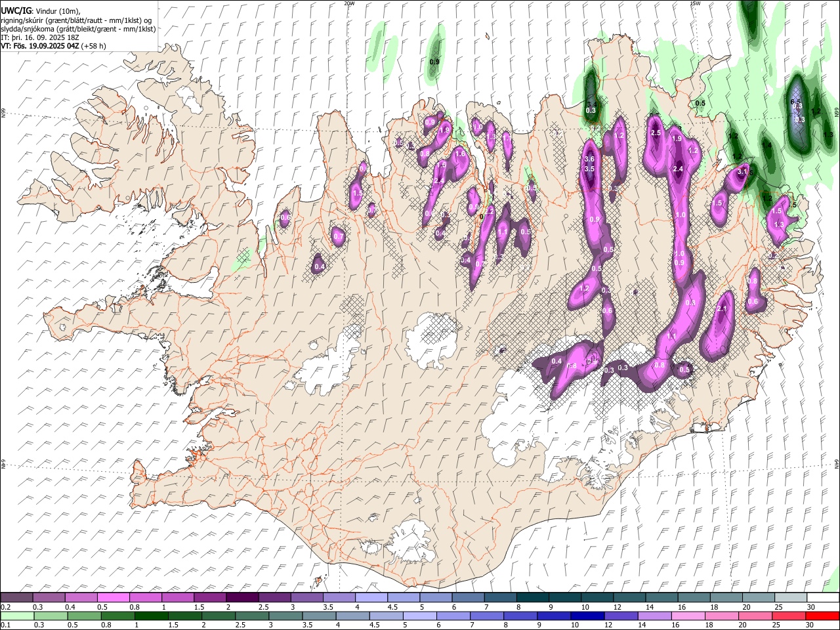Select the lavender rain swatch labeled 14
840x630 pixels.
[x=654, y=616]
